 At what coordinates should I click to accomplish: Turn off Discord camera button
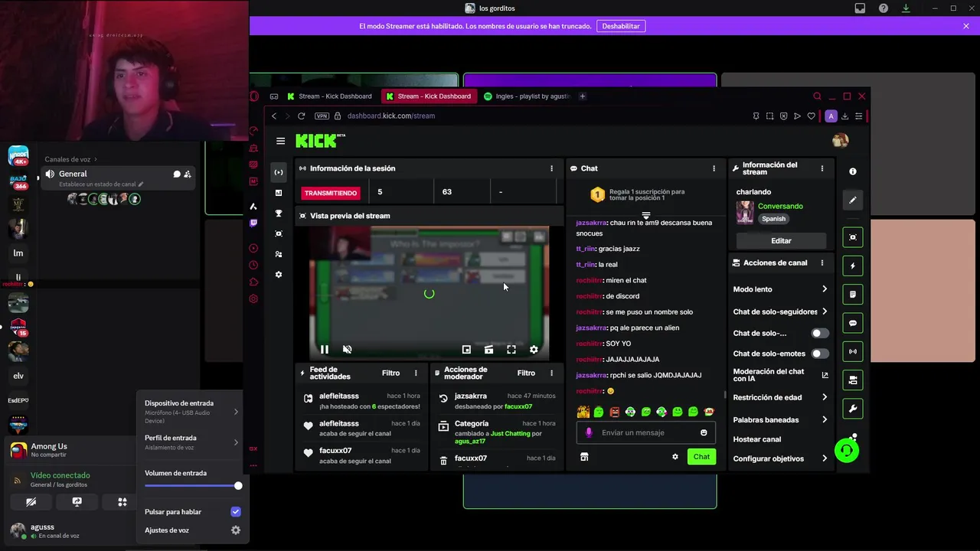31,502
